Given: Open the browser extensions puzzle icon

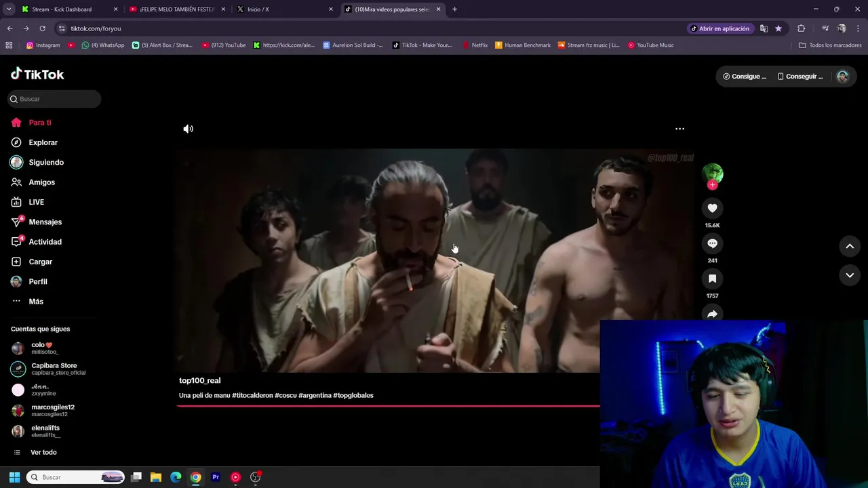Looking at the screenshot, I should pyautogui.click(x=802, y=28).
